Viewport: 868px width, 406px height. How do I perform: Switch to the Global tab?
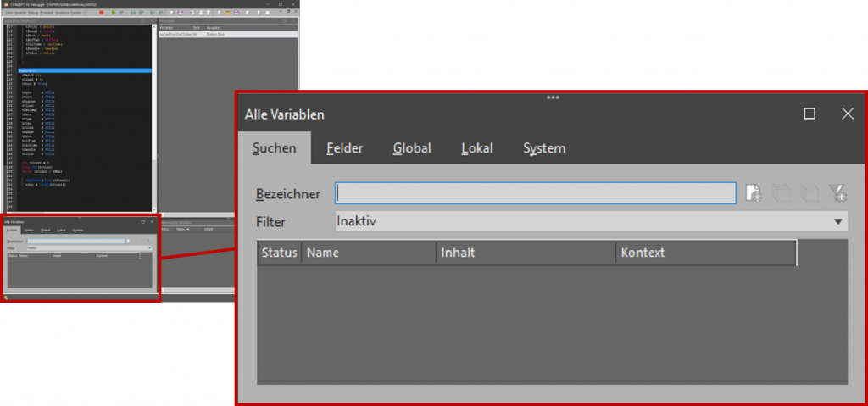[x=411, y=148]
